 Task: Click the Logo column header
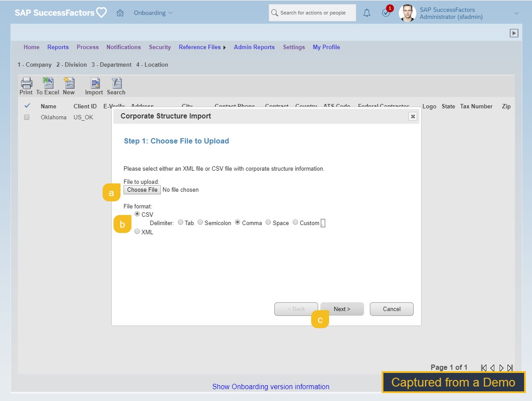tap(429, 106)
